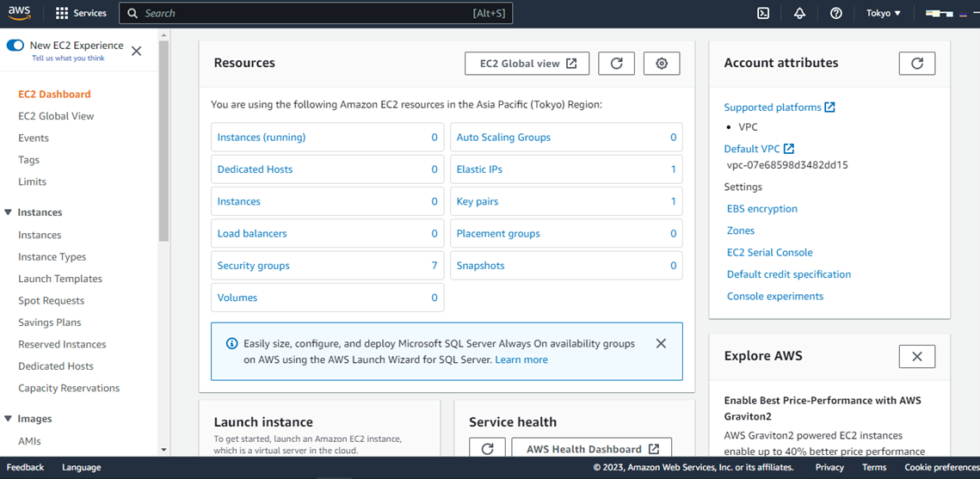Open Snapshots resource link

(481, 266)
